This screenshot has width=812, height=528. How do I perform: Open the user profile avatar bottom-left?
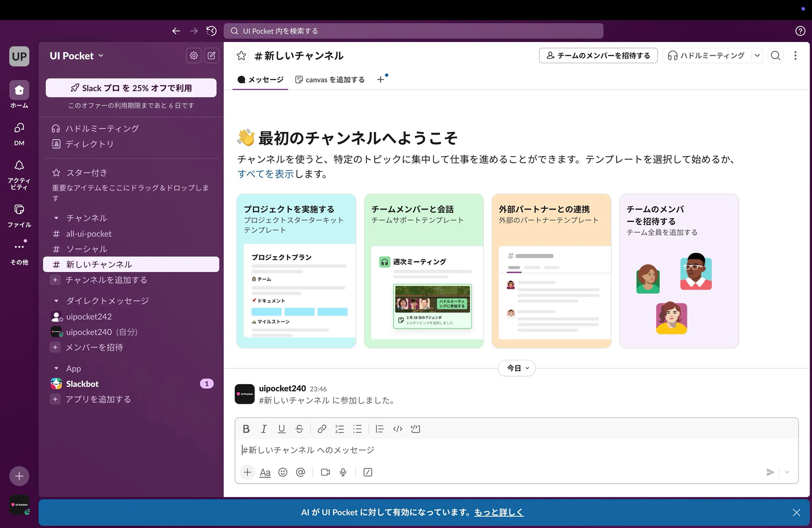click(19, 505)
